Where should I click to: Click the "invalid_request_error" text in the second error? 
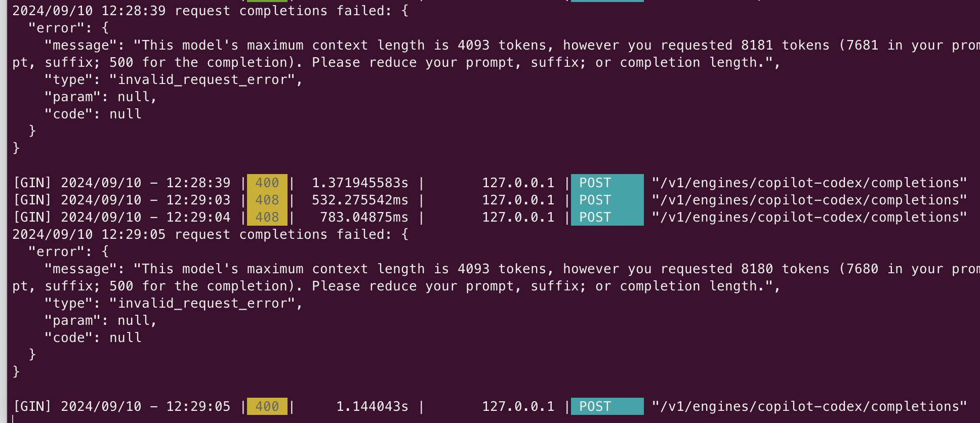coord(202,304)
